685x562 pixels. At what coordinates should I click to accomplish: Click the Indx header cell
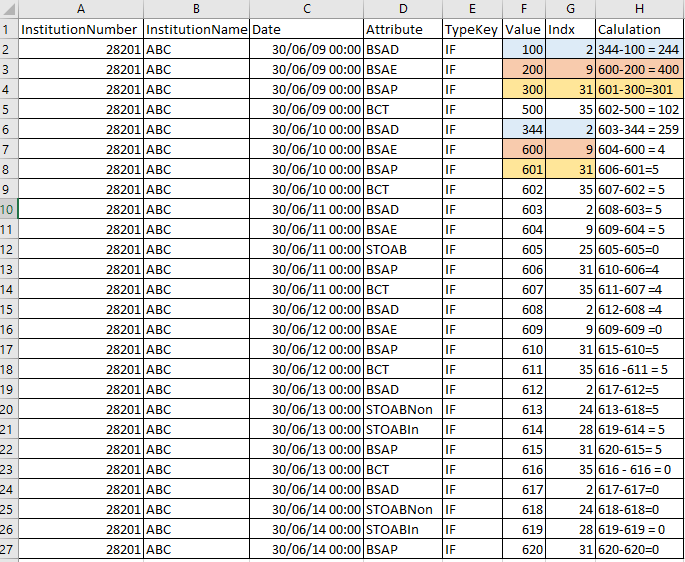click(570, 29)
